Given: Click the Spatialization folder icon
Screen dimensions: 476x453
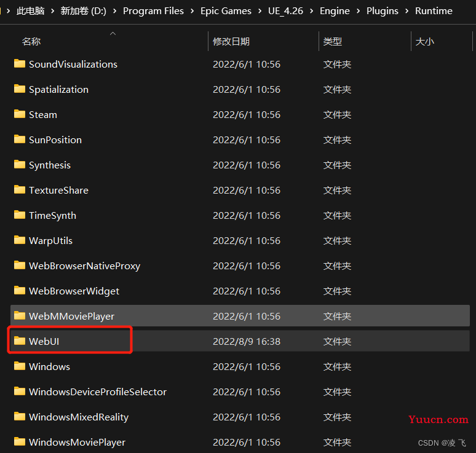Looking at the screenshot, I should coord(20,89).
